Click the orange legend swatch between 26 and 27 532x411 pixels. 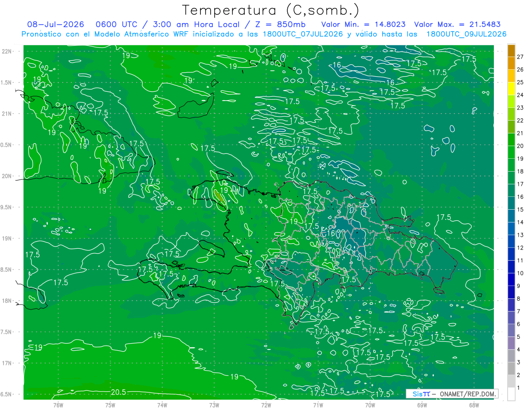(511, 63)
